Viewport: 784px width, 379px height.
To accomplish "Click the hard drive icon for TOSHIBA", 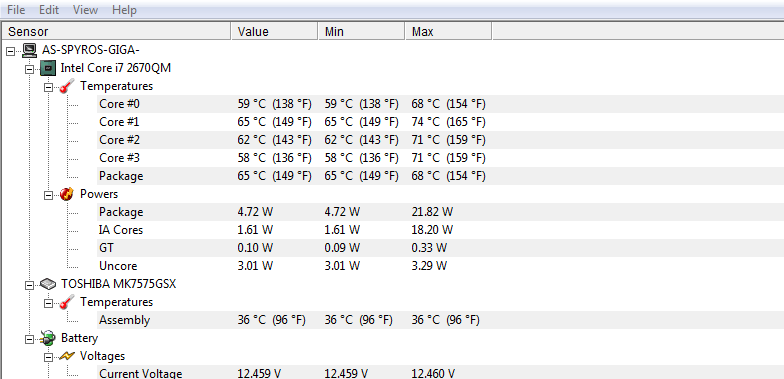I will pos(48,284).
